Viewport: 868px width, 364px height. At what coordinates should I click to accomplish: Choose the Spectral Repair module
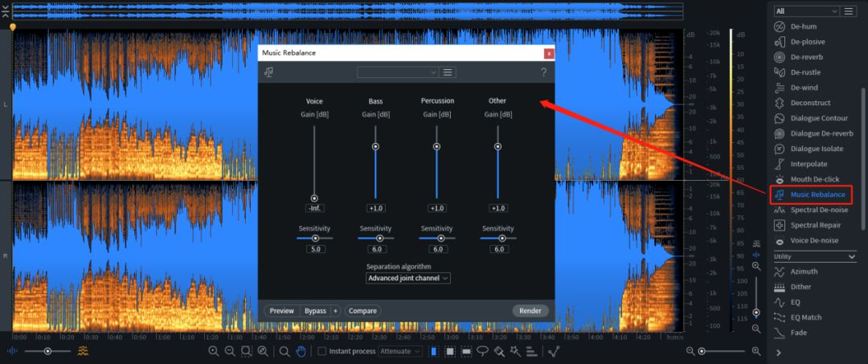(x=815, y=225)
